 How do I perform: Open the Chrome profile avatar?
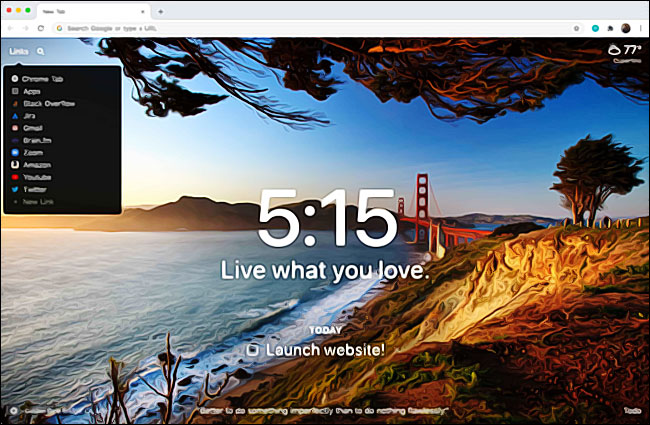click(626, 28)
